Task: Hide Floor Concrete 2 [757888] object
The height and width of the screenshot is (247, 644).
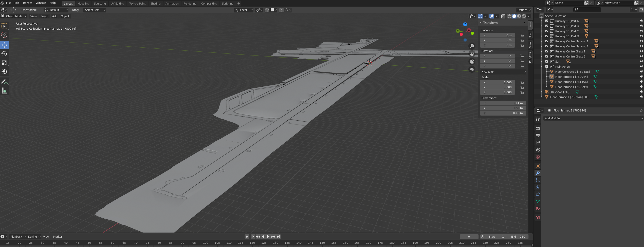Action: tap(641, 72)
